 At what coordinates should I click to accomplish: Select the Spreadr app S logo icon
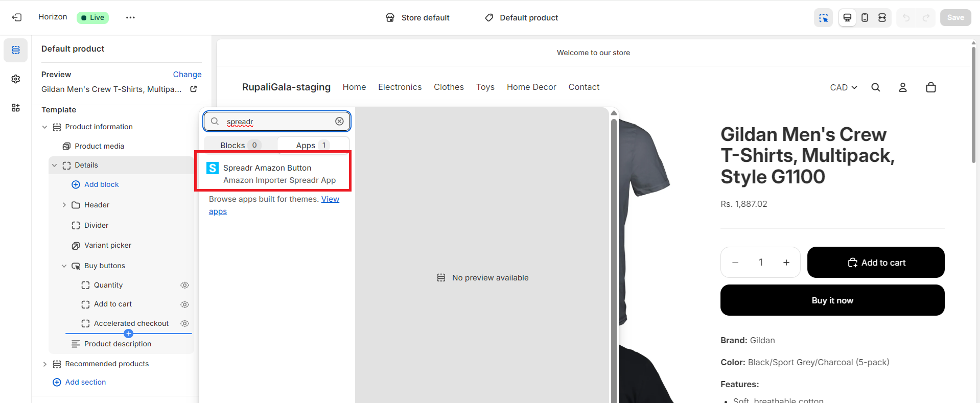pyautogui.click(x=213, y=168)
